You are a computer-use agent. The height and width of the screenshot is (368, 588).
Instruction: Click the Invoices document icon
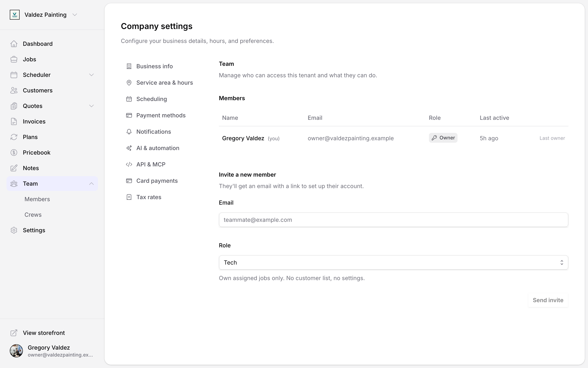(14, 121)
